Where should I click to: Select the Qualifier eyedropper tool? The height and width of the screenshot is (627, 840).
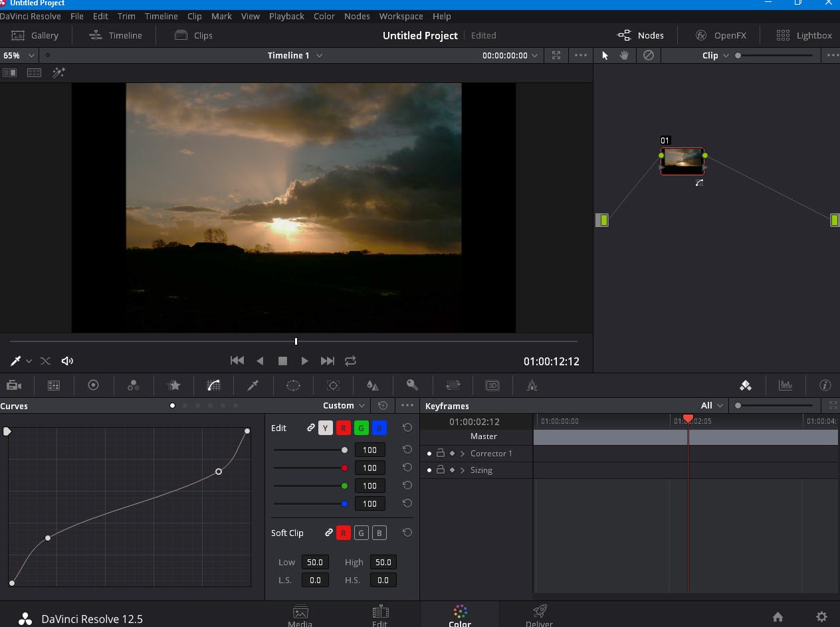[x=253, y=385]
